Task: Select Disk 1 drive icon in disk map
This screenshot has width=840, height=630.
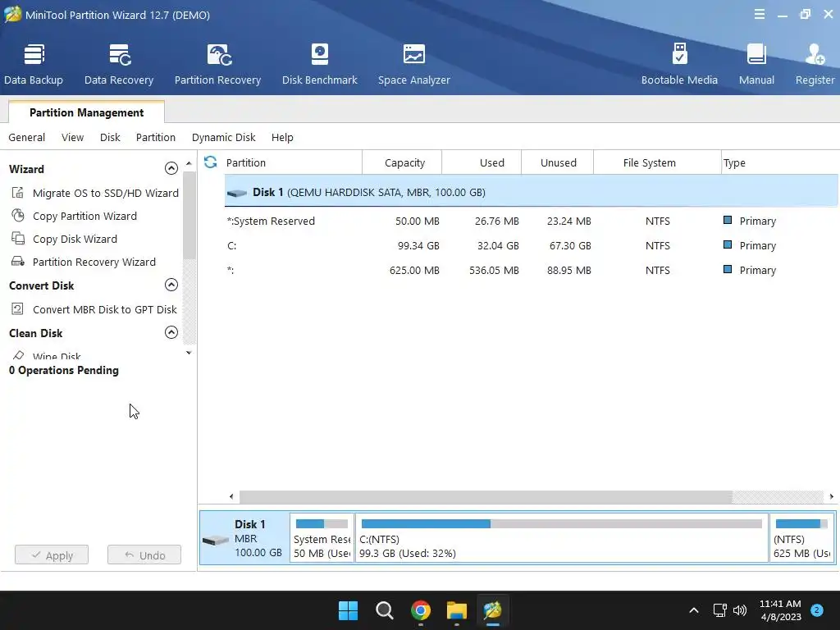Action: (216, 540)
